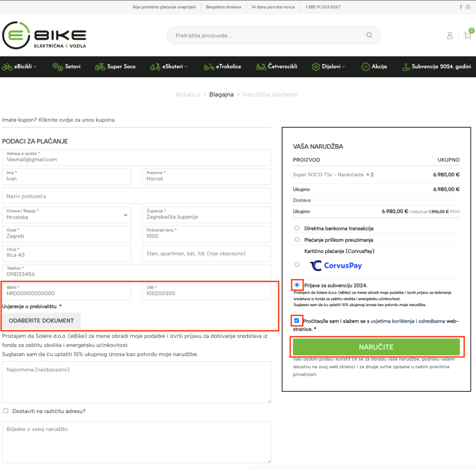Expand the Dijelovi menu chevron
The image size is (476, 469).
click(x=344, y=67)
